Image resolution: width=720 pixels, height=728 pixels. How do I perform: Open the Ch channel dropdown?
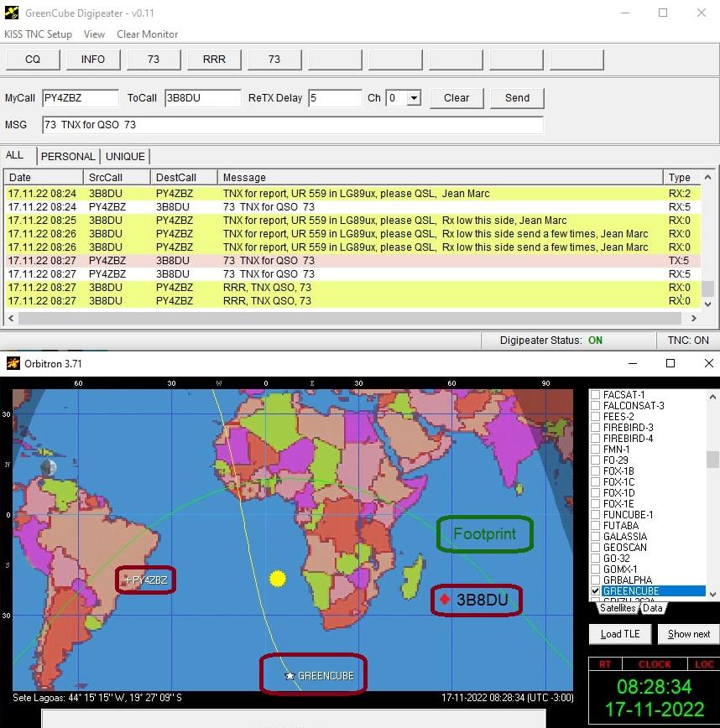(413, 98)
